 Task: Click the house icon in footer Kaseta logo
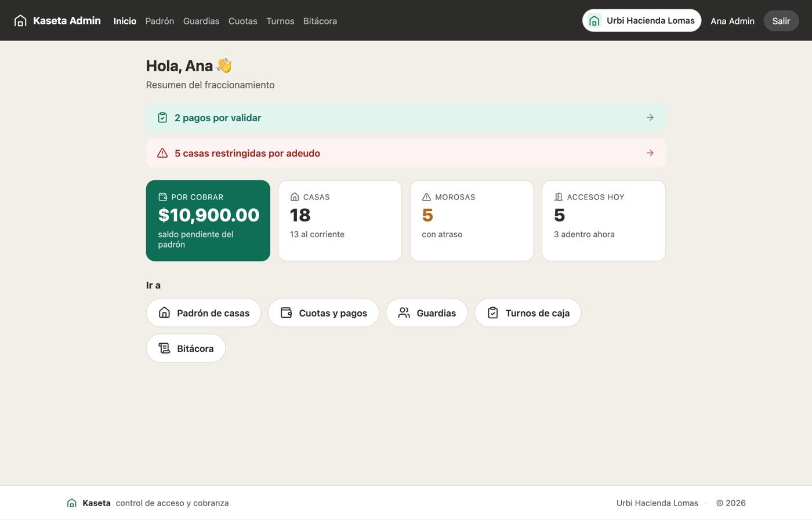click(x=72, y=503)
